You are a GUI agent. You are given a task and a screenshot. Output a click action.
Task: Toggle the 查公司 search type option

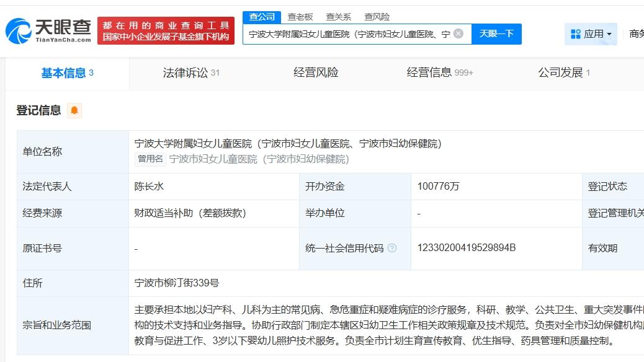coord(262,16)
